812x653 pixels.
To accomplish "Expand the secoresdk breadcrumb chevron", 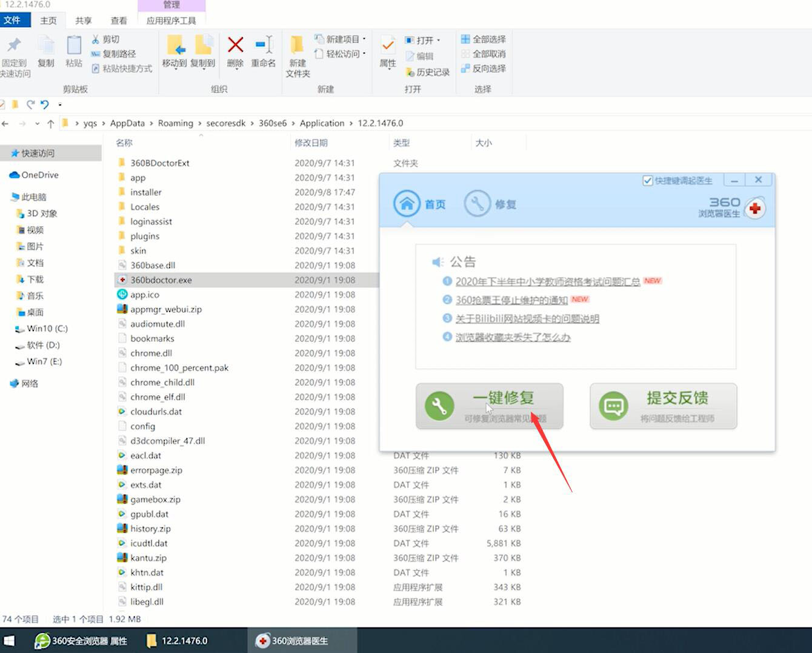I will (x=252, y=124).
